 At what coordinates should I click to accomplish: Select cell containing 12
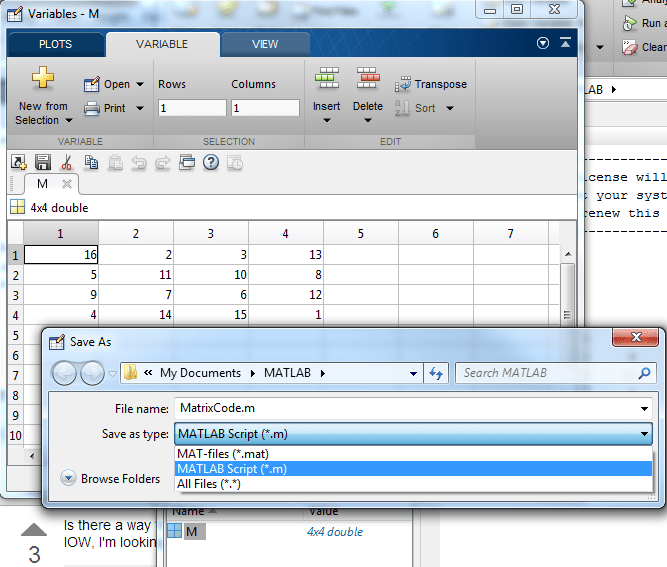pyautogui.click(x=286, y=294)
